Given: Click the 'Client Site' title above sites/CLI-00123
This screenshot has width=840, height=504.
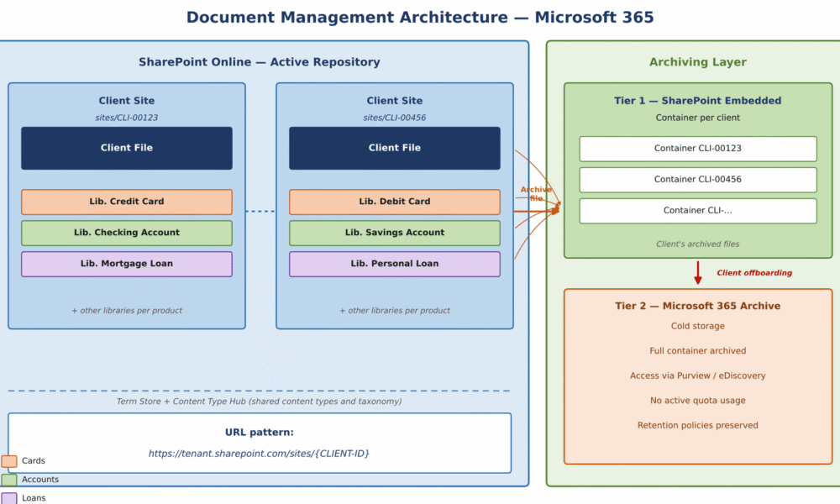Looking at the screenshot, I should point(127,101).
